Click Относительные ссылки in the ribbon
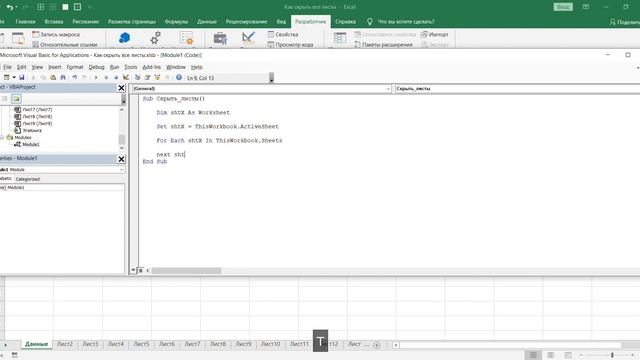The height and width of the screenshot is (360, 640). (x=64, y=44)
